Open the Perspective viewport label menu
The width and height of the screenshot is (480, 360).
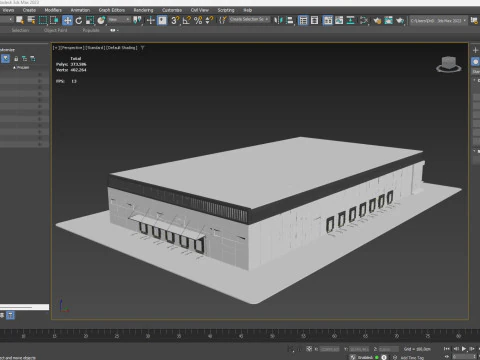tap(71, 48)
